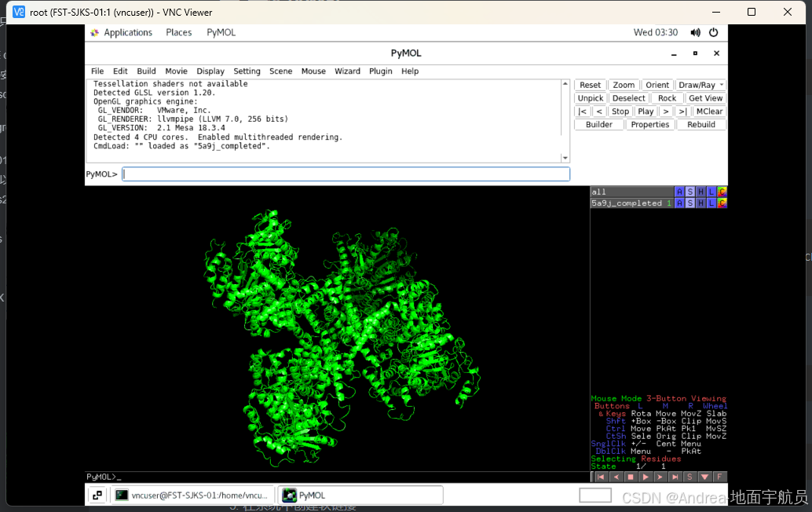Click the Stop button in panel
The image size is (812, 512).
[620, 112]
